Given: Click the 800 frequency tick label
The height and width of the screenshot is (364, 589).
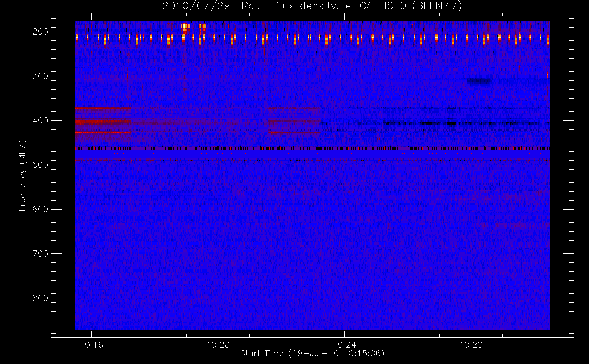Looking at the screenshot, I should (40, 298).
